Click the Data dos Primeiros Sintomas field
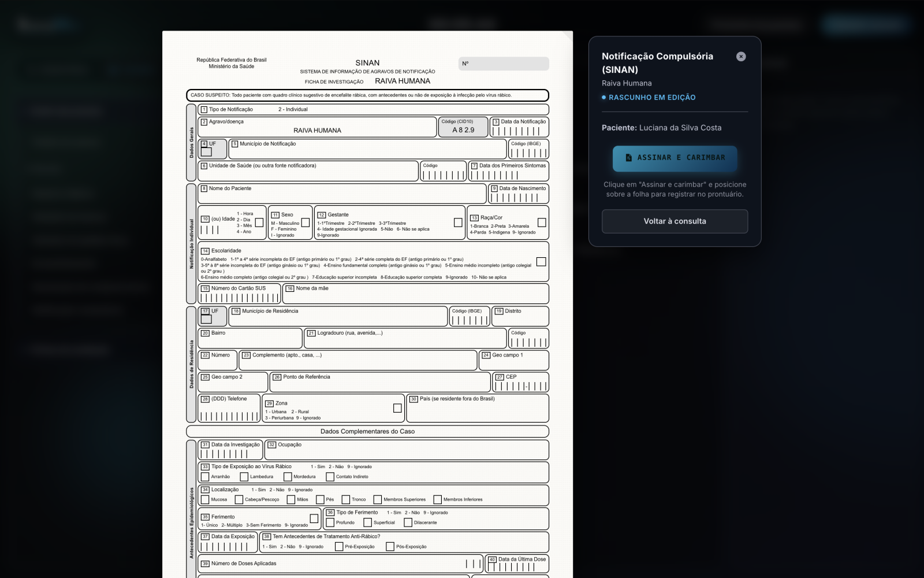 508,171
